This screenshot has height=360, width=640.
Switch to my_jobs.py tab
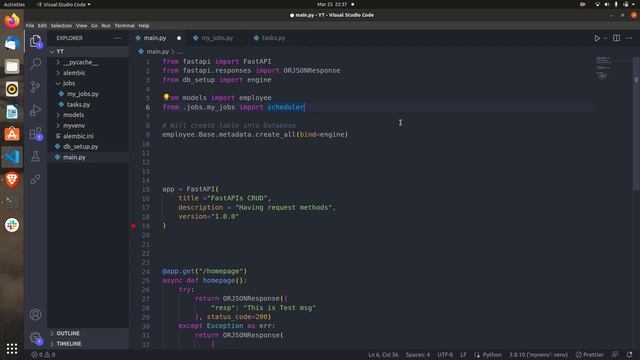tap(217, 38)
